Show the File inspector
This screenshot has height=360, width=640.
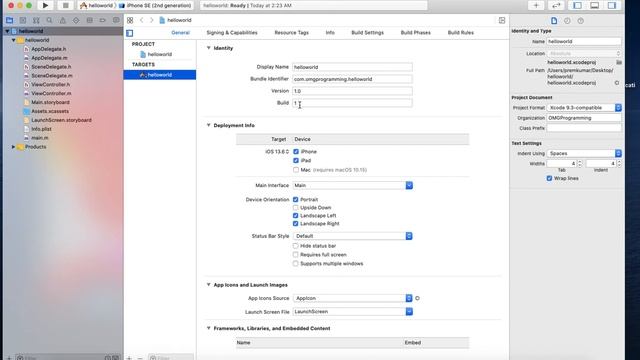click(x=554, y=21)
